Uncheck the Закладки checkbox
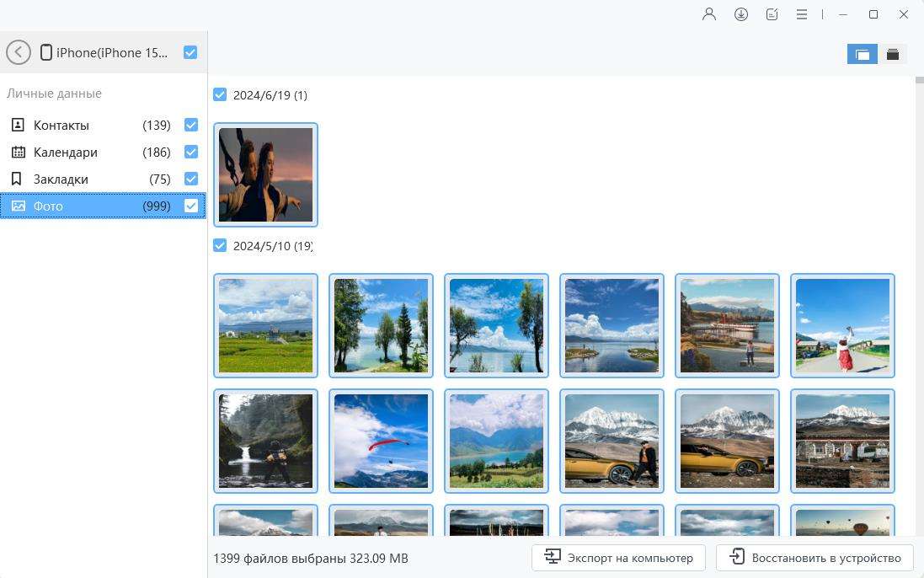Image resolution: width=924 pixels, height=578 pixels. coord(191,179)
